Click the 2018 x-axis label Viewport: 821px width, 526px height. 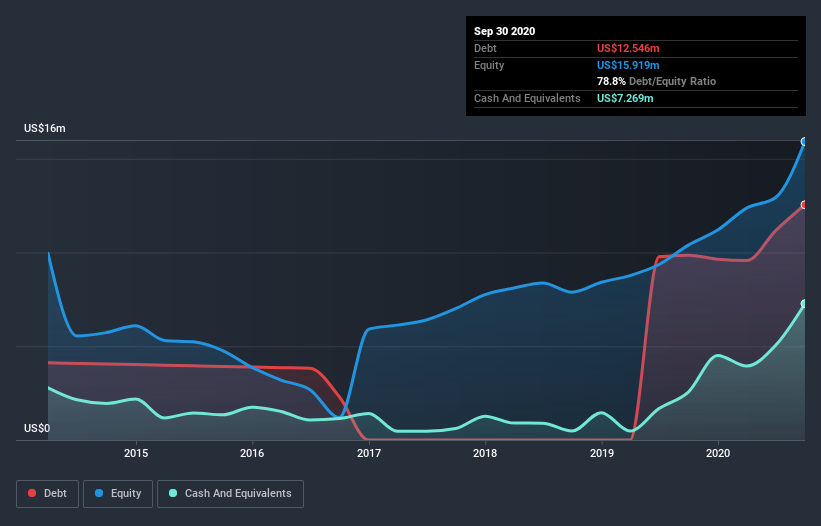pos(485,453)
